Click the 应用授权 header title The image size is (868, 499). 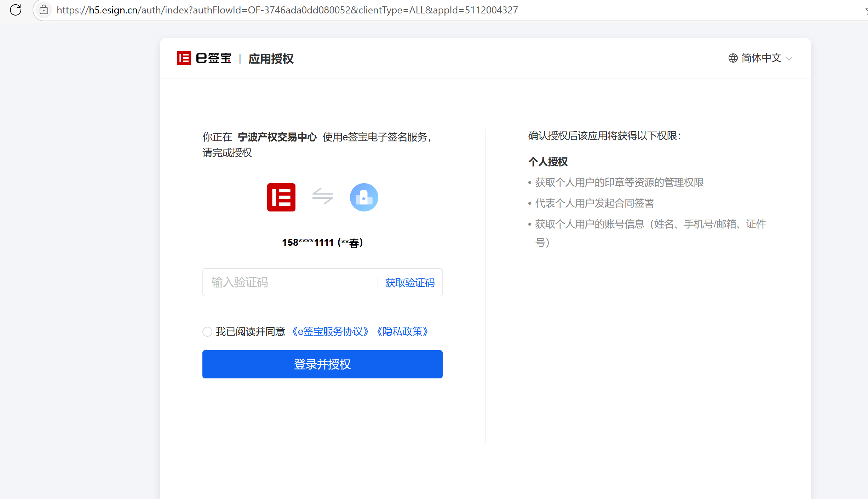click(x=271, y=59)
